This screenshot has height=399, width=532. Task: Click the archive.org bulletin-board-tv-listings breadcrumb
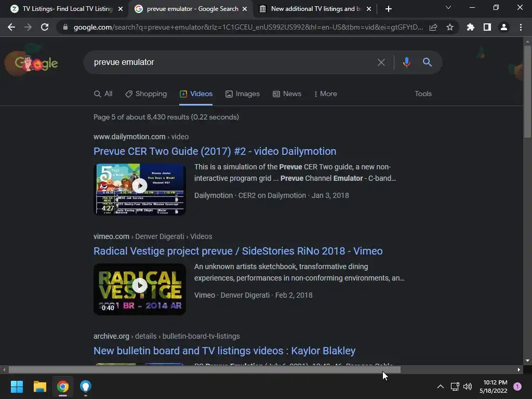click(167, 336)
